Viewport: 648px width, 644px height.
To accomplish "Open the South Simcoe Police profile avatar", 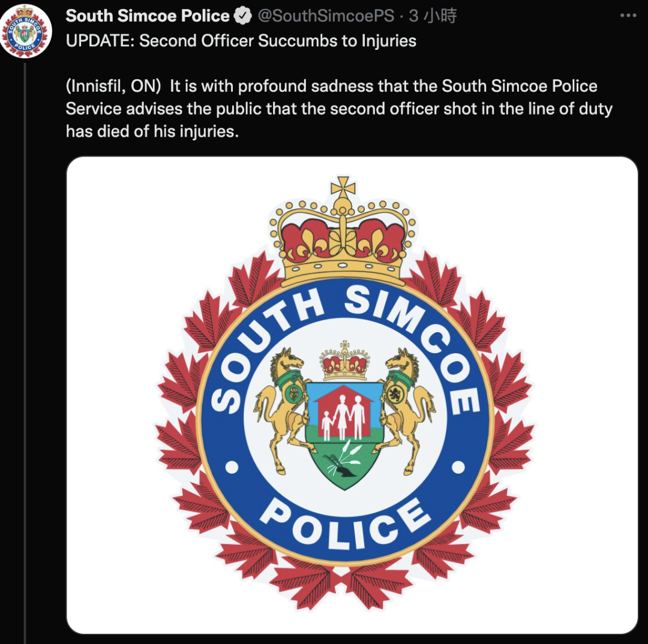I will [x=26, y=31].
